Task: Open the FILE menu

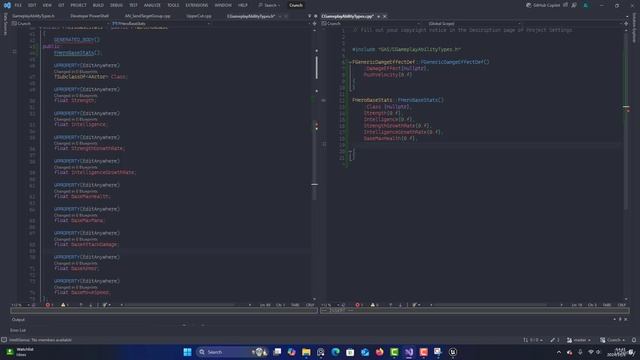Action: (18, 5)
